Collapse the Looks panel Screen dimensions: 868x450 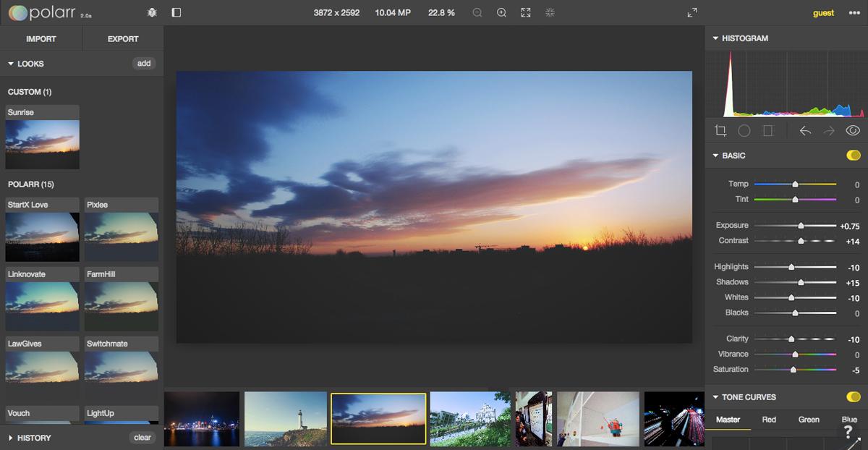(x=10, y=64)
